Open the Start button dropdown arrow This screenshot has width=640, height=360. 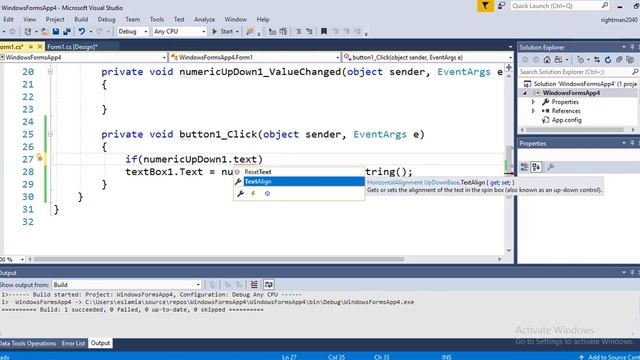click(237, 31)
